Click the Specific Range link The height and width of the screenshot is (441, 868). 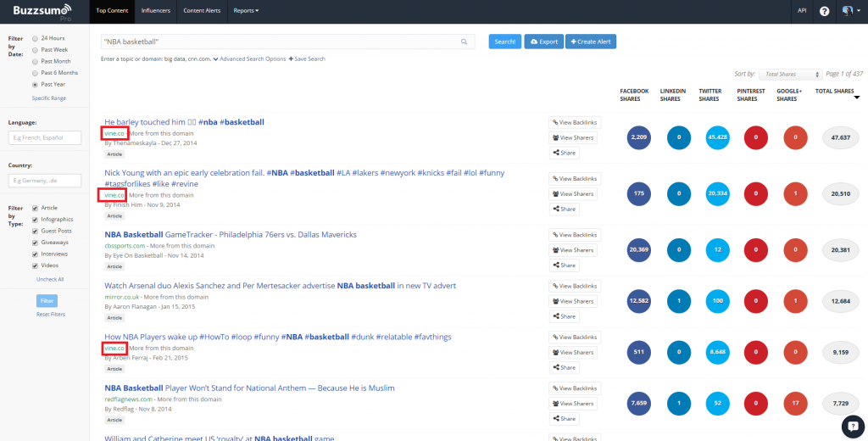[48, 98]
